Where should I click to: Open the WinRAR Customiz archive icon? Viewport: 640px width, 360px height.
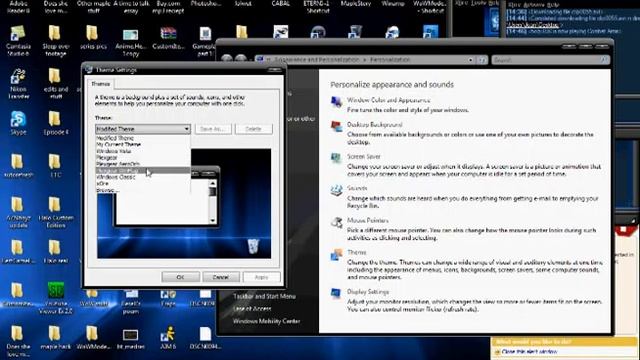point(168,34)
